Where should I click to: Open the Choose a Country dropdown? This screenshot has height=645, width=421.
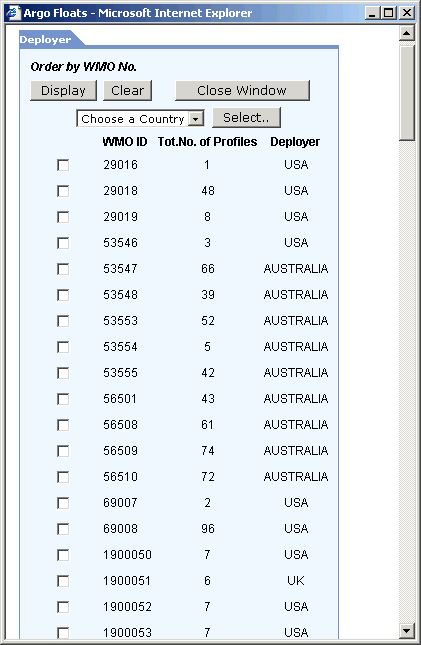(140, 119)
